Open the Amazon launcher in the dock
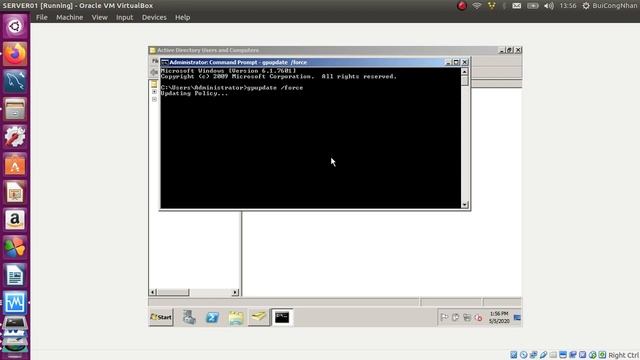Screen dimensions: 640x360 click(x=15, y=220)
